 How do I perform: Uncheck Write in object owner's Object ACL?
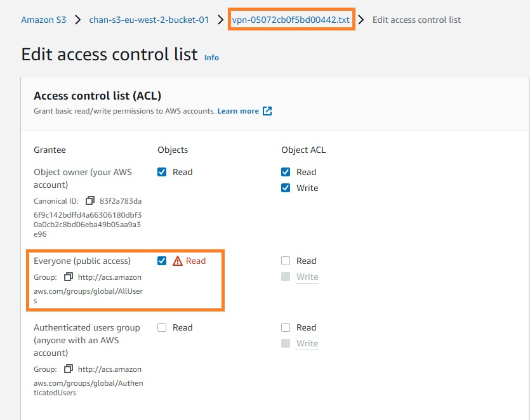click(x=286, y=188)
